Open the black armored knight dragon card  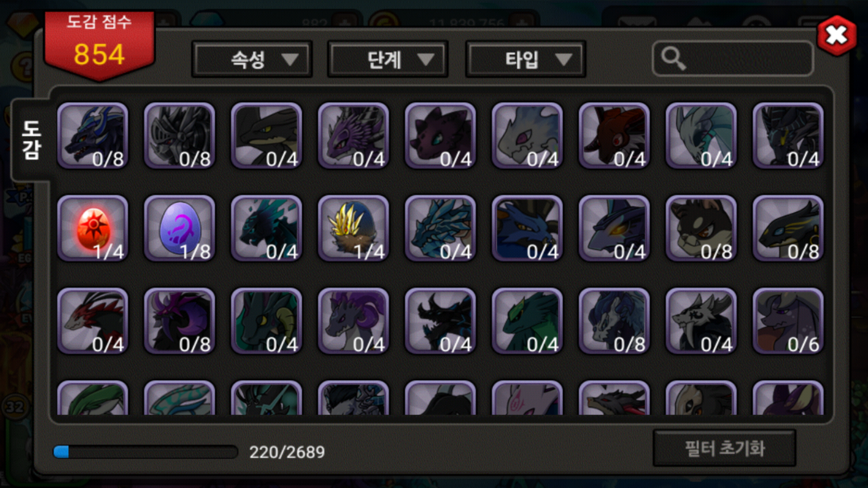(x=179, y=136)
